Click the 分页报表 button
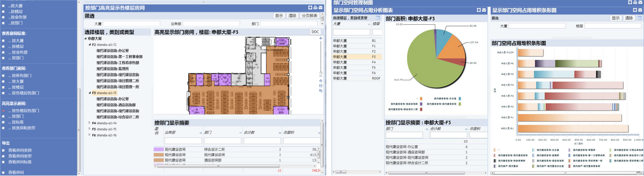 [310, 15]
